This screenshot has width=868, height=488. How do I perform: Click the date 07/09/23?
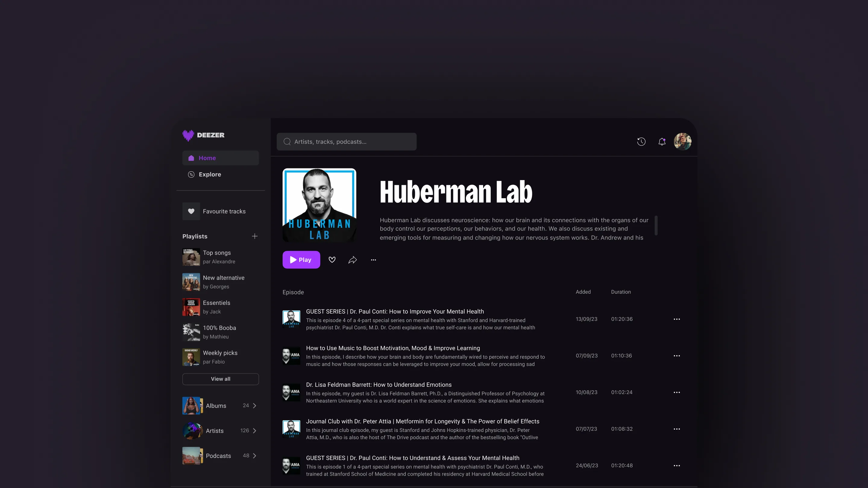[x=587, y=356]
